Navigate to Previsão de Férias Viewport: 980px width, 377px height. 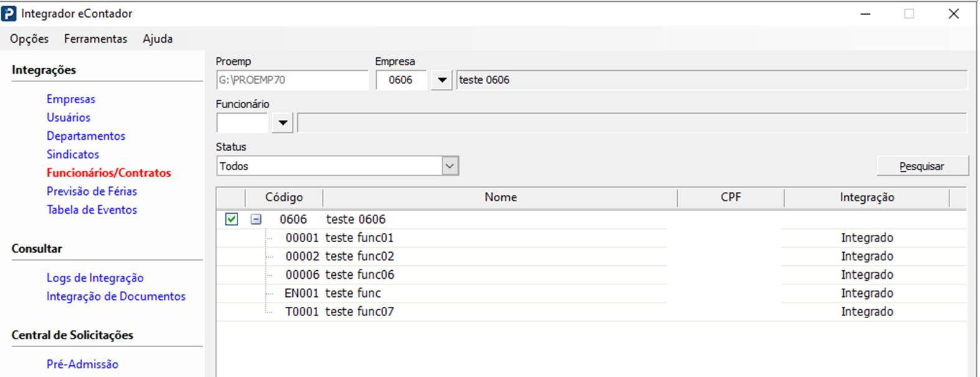coord(91,191)
